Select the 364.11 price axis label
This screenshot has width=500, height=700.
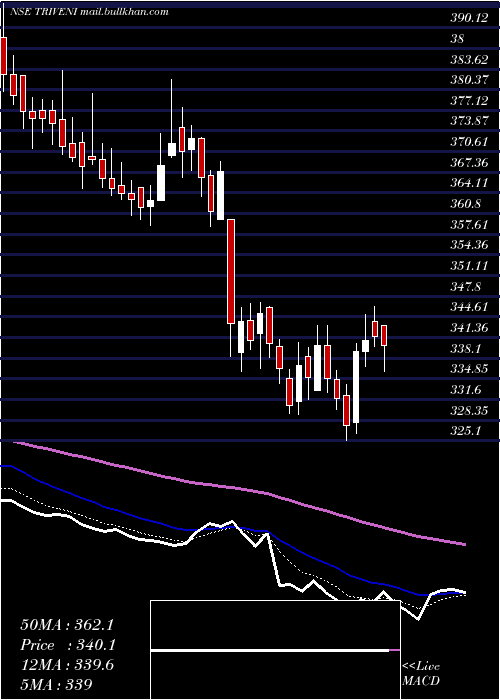coord(469,183)
